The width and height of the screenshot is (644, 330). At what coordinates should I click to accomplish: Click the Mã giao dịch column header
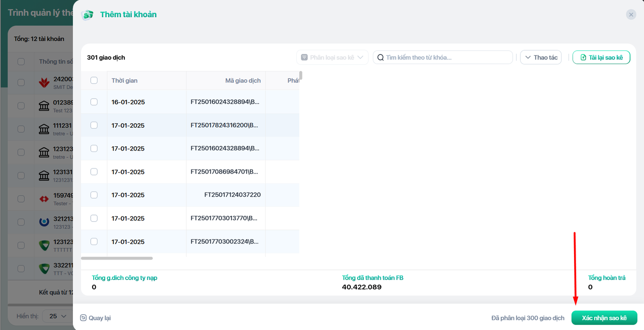tap(243, 80)
